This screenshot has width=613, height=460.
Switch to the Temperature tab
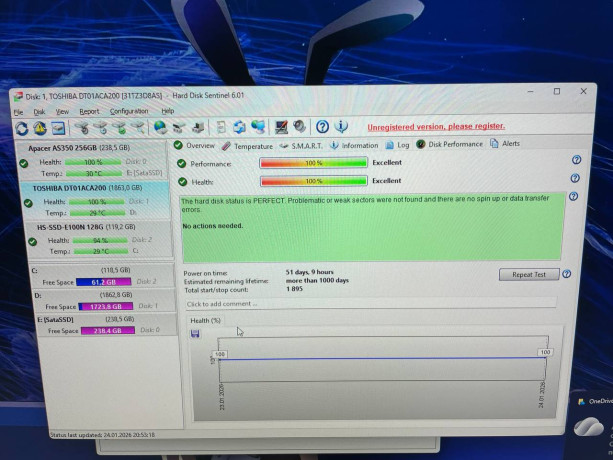[247, 146]
